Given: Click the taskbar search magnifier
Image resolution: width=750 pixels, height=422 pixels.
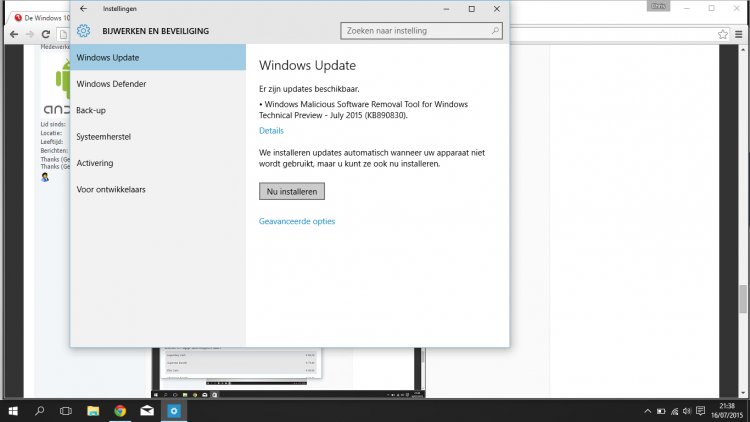Looking at the screenshot, I should [40, 411].
